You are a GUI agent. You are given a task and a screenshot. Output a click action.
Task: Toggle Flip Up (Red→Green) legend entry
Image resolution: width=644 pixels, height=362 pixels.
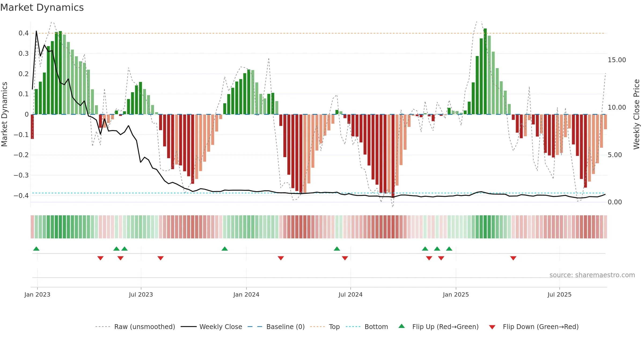click(438, 327)
